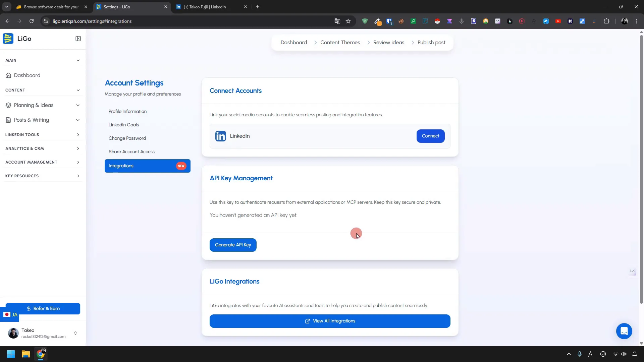Click Generate API Key
Screen dimensions: 644x362
[233, 245]
